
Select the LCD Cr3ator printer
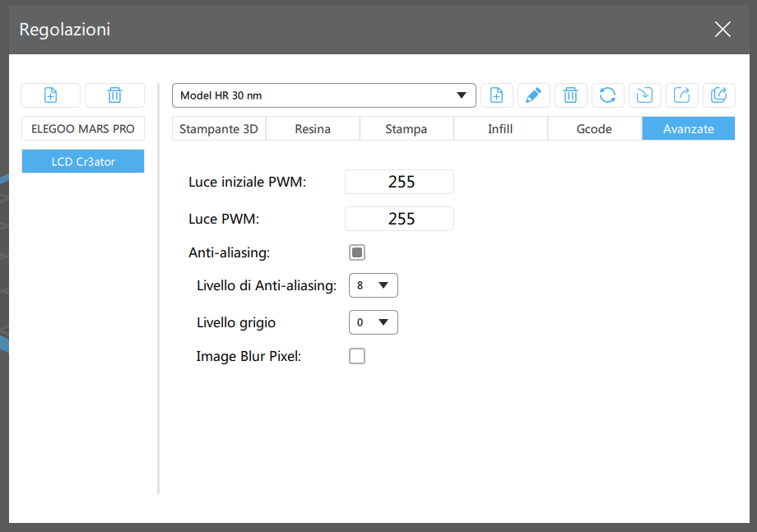point(82,162)
